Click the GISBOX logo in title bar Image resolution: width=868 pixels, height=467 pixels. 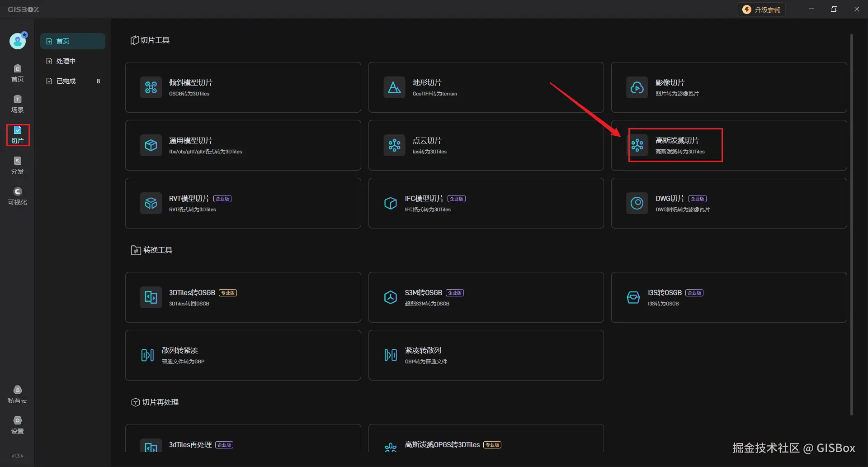click(24, 10)
